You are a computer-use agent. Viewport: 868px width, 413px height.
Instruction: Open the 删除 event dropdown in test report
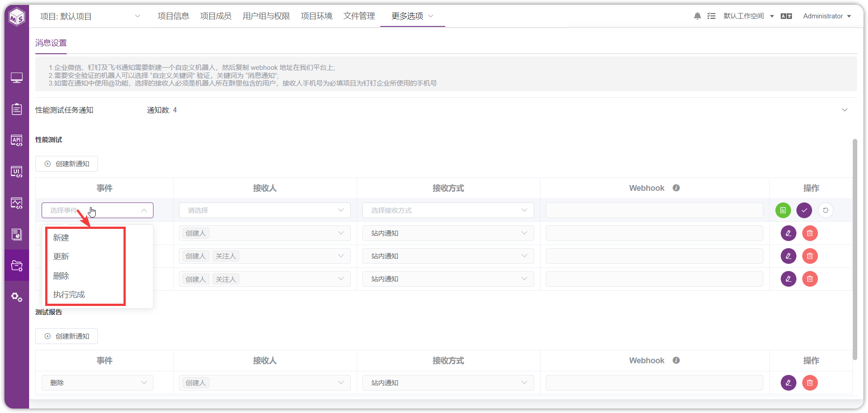pos(98,383)
